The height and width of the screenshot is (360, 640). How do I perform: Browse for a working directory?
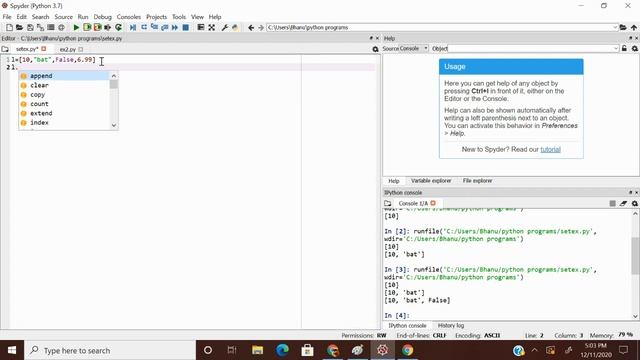pyautogui.click(x=623, y=27)
